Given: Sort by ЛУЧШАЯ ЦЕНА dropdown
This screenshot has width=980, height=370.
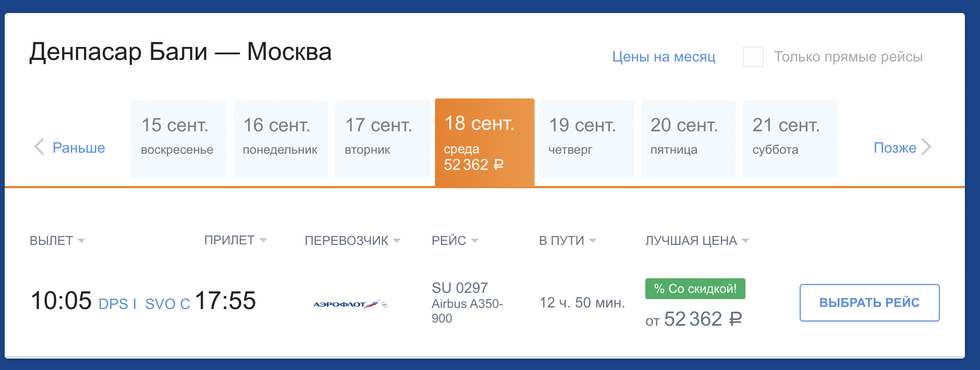Looking at the screenshot, I should tap(745, 241).
